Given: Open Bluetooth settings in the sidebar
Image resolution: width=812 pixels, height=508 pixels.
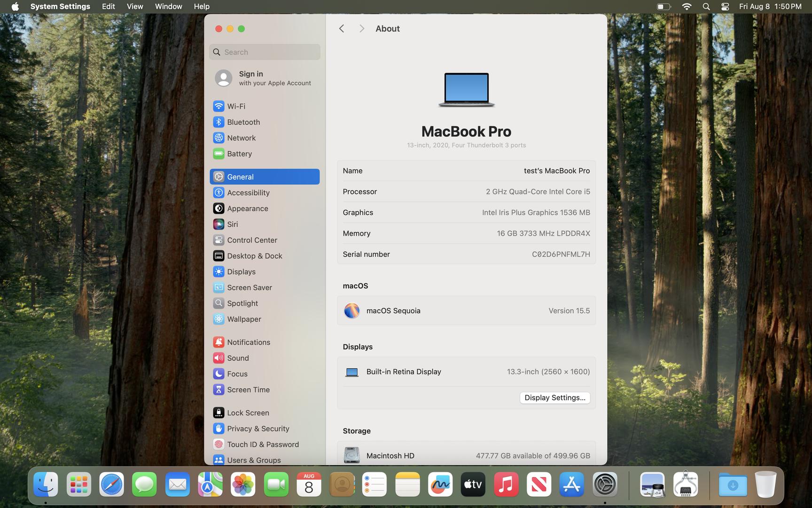Looking at the screenshot, I should pos(265,122).
